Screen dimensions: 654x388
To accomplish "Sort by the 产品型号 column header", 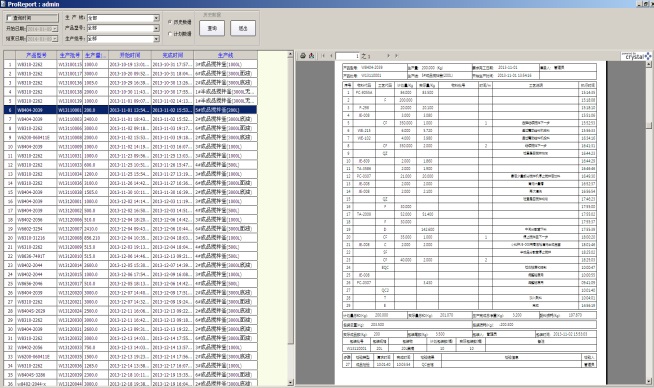I will click(x=36, y=55).
